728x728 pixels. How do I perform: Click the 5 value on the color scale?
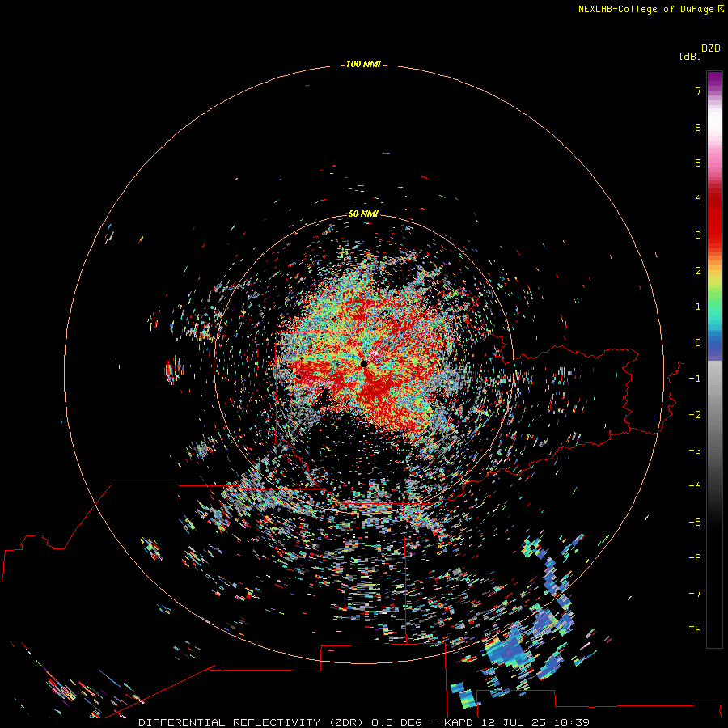698,163
